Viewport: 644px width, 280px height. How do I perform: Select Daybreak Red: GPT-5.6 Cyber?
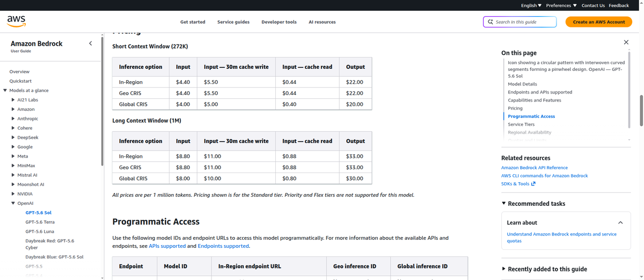[x=50, y=244]
